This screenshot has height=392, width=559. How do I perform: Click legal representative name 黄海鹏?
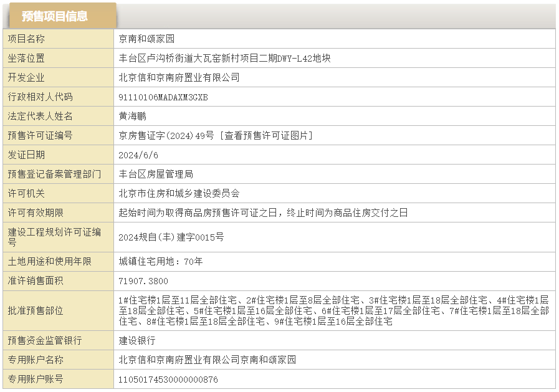pos(132,116)
